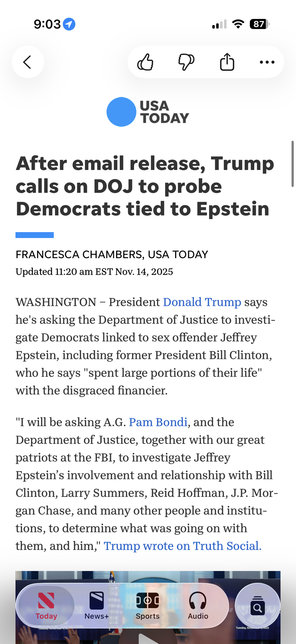This screenshot has width=296, height=644.
Task: Tap the USA TODAY publisher logo
Action: 148,112
